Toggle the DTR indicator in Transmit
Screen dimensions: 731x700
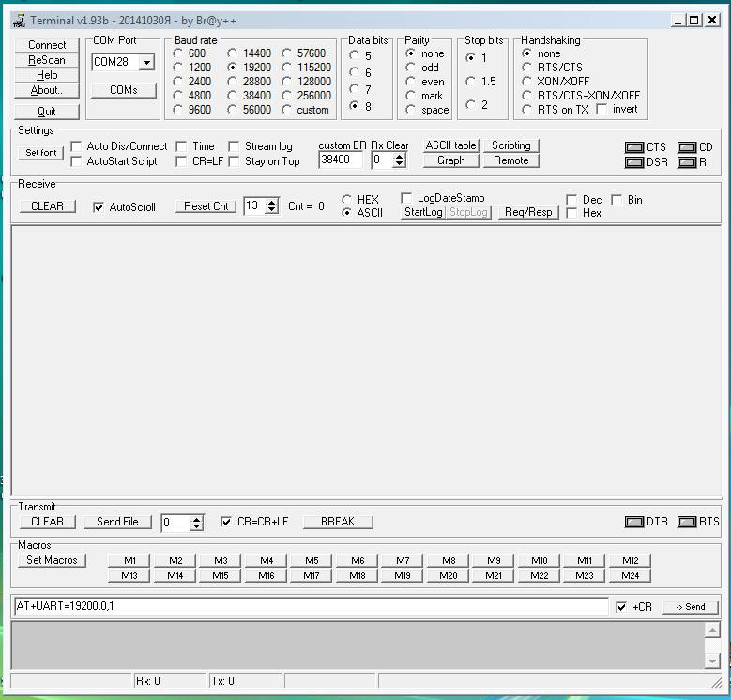point(634,522)
